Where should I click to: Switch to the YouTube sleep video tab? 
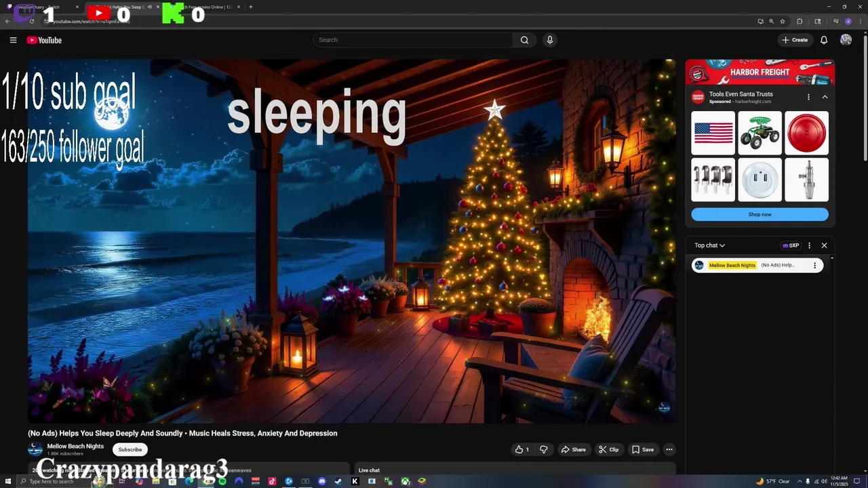[123, 7]
